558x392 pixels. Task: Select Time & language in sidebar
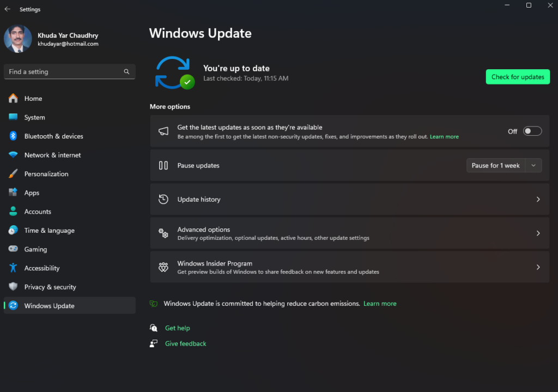tap(49, 231)
